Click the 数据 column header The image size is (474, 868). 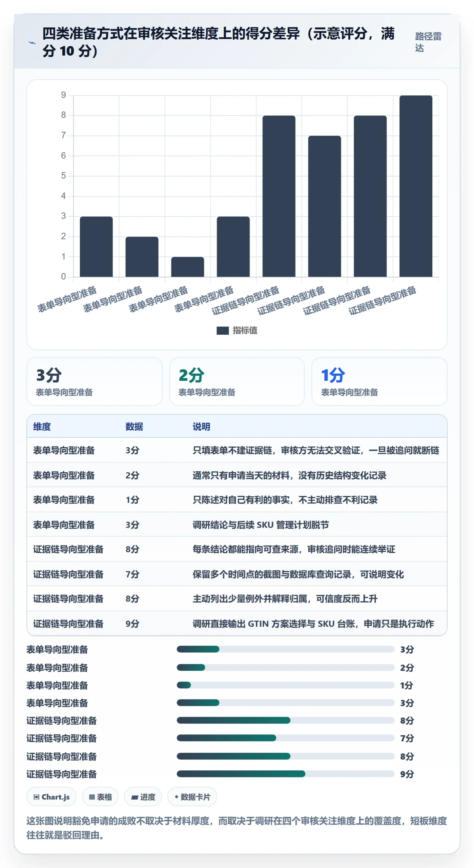pos(134,427)
